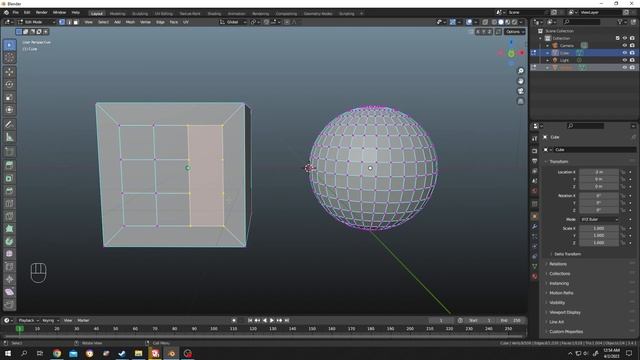Switch perspective/orthographic grid icon
The width and height of the screenshot is (640, 360).
pos(520,101)
